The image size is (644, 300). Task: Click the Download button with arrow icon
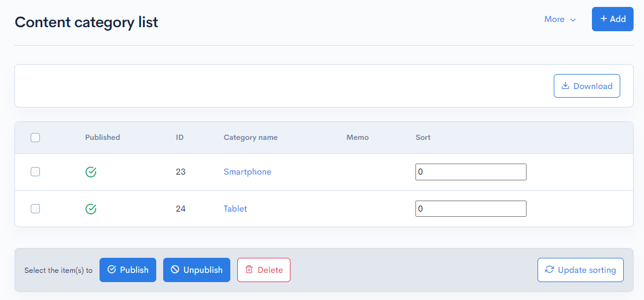587,86
